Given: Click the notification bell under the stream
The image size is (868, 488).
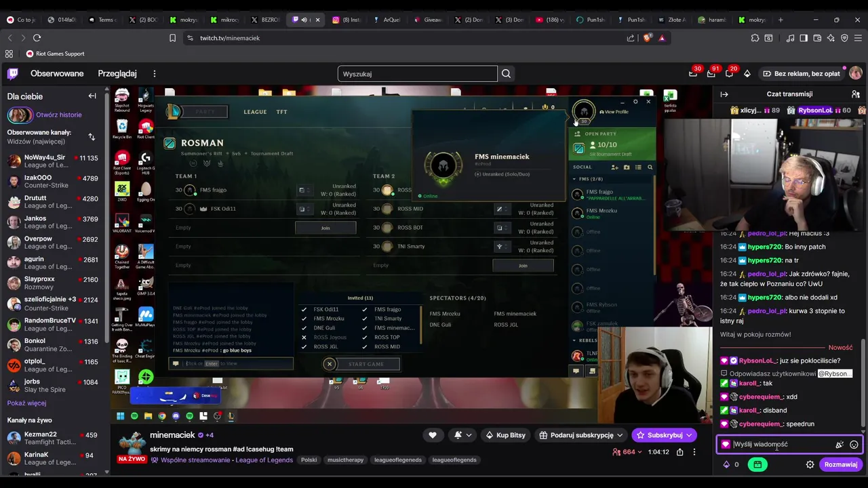Looking at the screenshot, I should 458,435.
